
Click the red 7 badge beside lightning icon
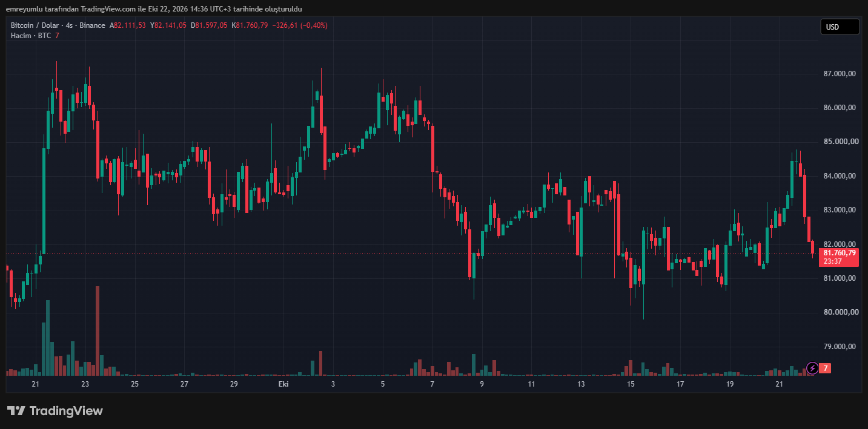click(x=826, y=368)
